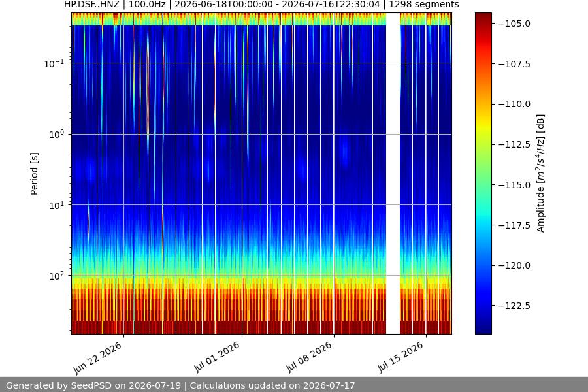
Task: Click the '1298 segments' title text
Action: point(424,5)
